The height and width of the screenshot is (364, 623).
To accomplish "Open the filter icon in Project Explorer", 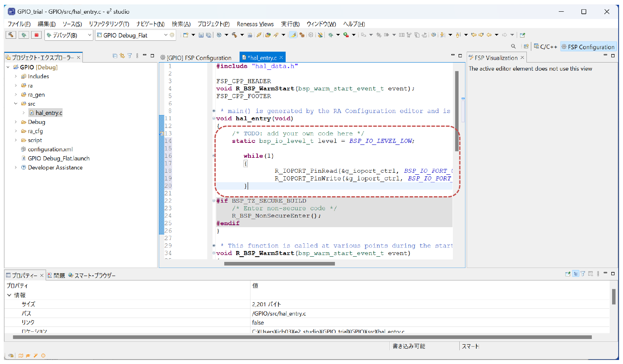I will tap(130, 56).
